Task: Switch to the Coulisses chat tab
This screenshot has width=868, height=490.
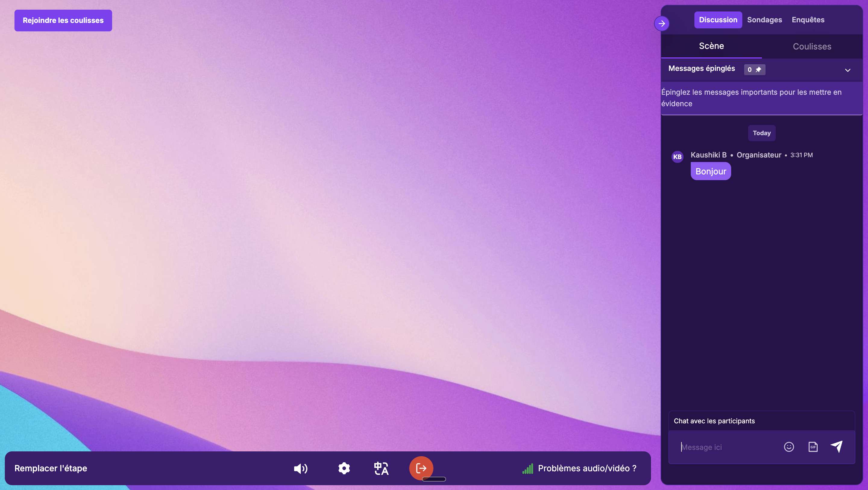Action: [x=812, y=46]
